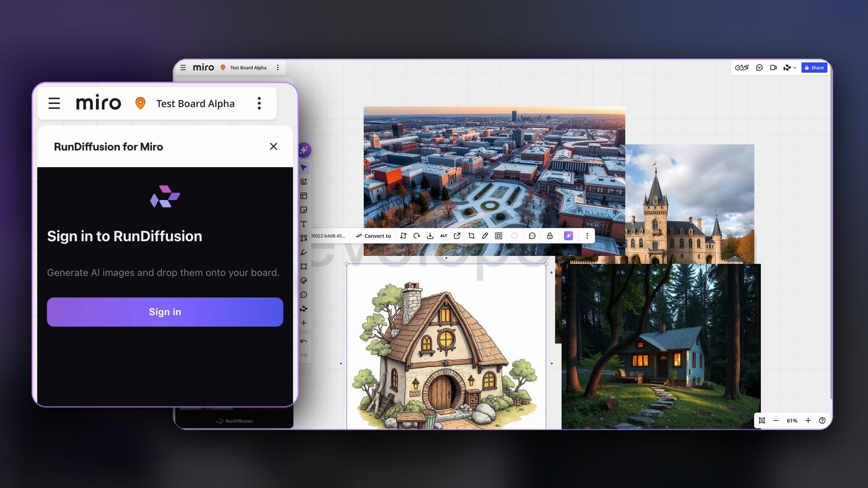Click small Test Board Alpha title in background

[x=248, y=68]
